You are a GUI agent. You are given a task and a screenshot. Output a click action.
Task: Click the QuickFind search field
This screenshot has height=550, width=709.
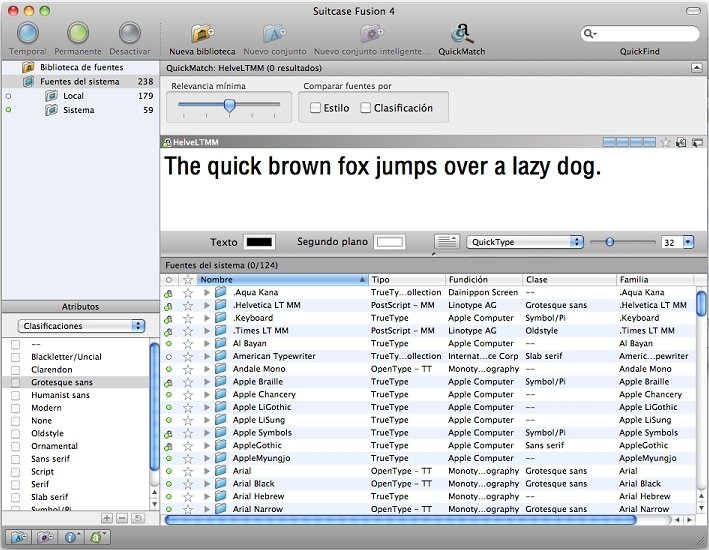click(x=640, y=33)
